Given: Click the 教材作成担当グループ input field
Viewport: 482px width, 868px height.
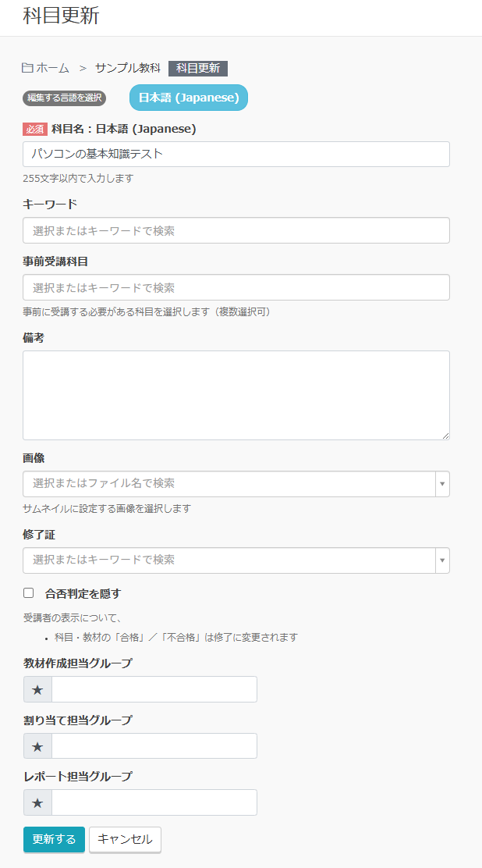Looking at the screenshot, I should (x=154, y=689).
